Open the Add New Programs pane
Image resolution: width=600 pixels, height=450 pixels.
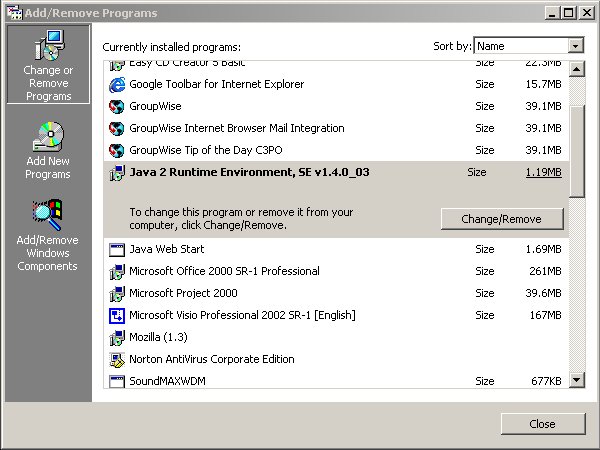(48, 150)
